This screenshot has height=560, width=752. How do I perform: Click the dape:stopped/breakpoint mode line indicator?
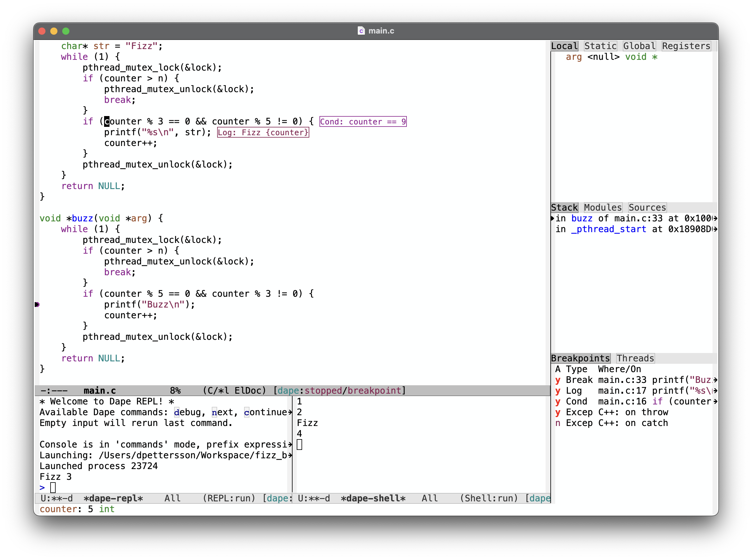click(339, 390)
